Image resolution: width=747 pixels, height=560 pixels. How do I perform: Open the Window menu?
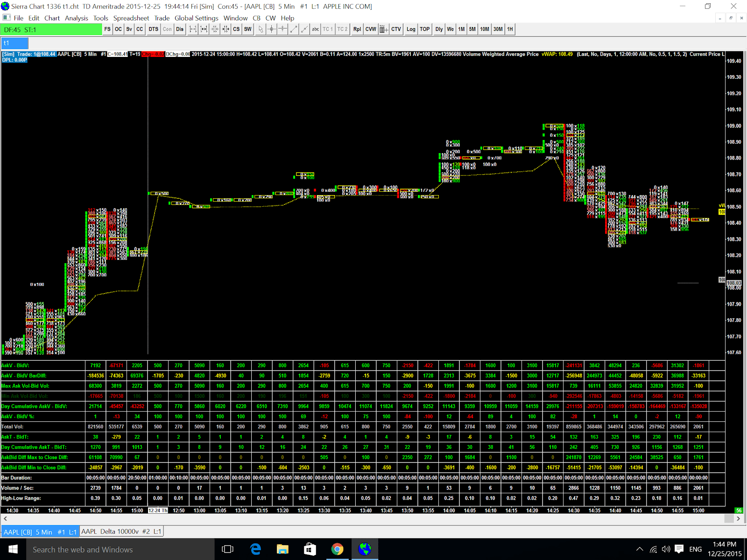[236, 18]
